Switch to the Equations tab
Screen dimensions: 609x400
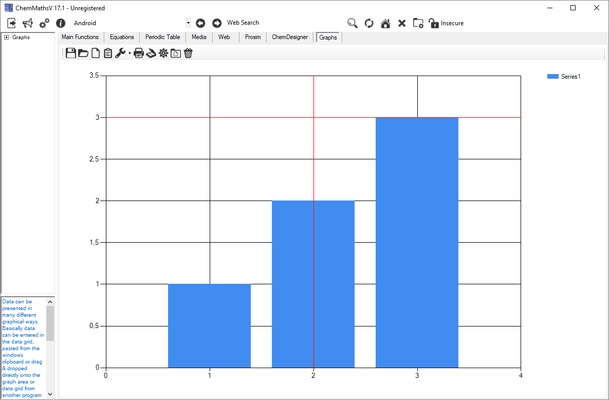click(x=122, y=37)
